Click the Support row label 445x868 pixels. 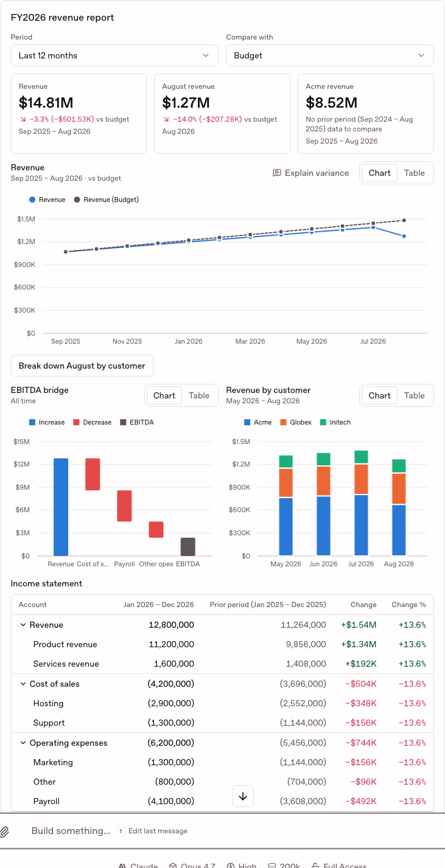pyautogui.click(x=49, y=723)
